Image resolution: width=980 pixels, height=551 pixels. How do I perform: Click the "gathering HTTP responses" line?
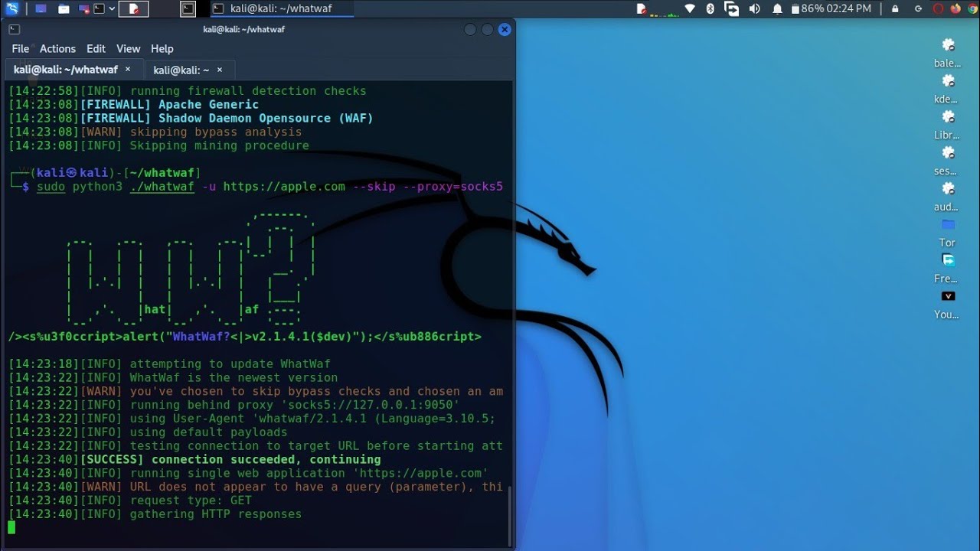(215, 514)
